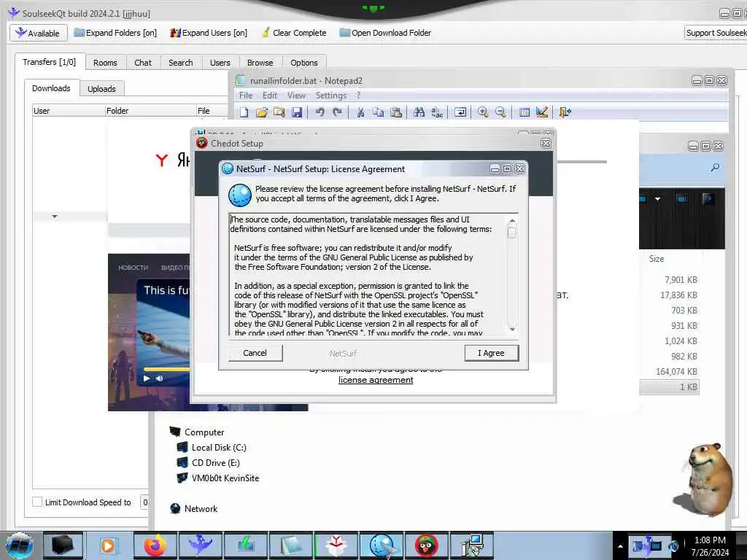
Task: Cut selection using Notepad2 scissors icon
Action: click(360, 112)
